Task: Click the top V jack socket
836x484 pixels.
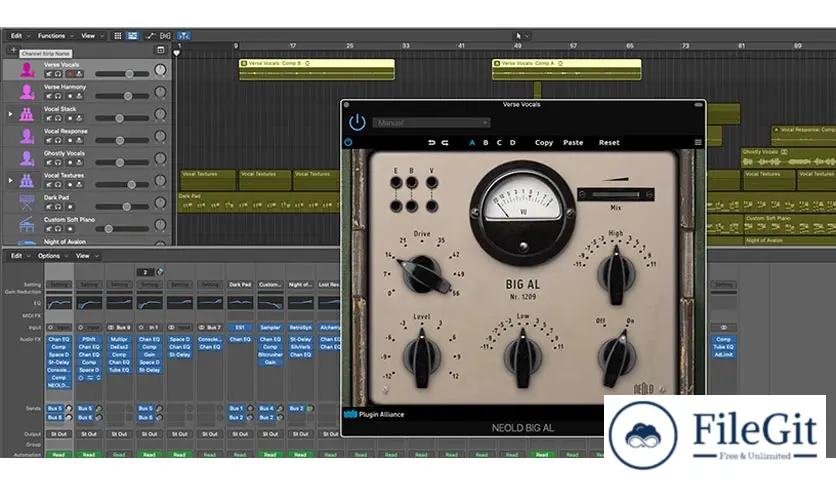Action: [432, 183]
